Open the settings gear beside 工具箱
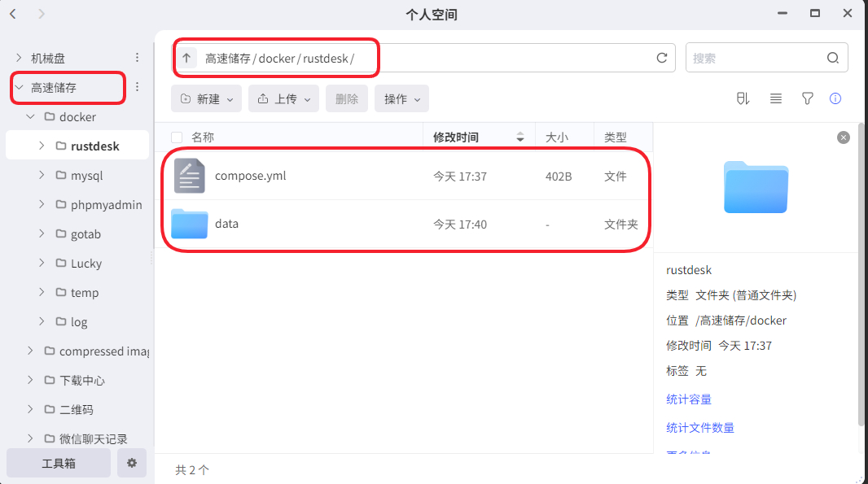The width and height of the screenshot is (868, 484). point(132,463)
